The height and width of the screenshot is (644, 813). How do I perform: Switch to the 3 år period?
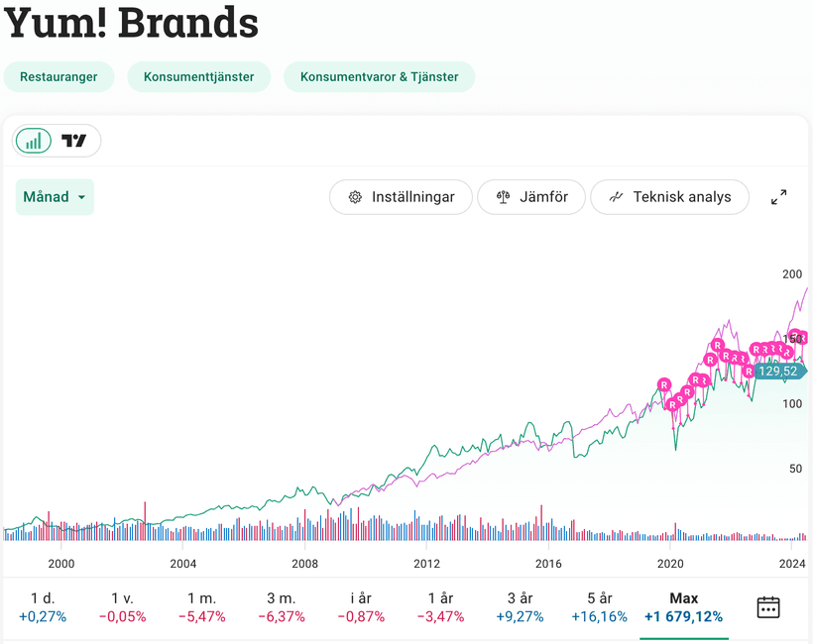coord(521,607)
